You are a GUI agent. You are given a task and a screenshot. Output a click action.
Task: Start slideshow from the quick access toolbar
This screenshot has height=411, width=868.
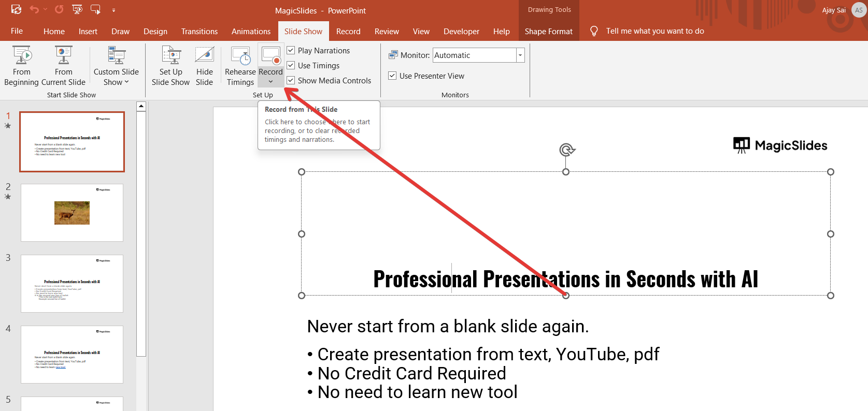(77, 9)
